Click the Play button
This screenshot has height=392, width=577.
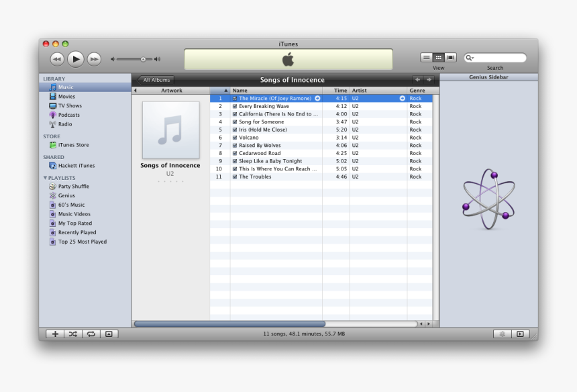tap(75, 59)
